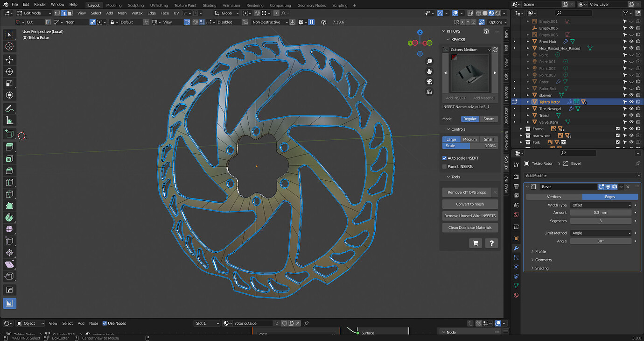Hide the Tire_Nevegal object with its eye toggle

click(631, 108)
